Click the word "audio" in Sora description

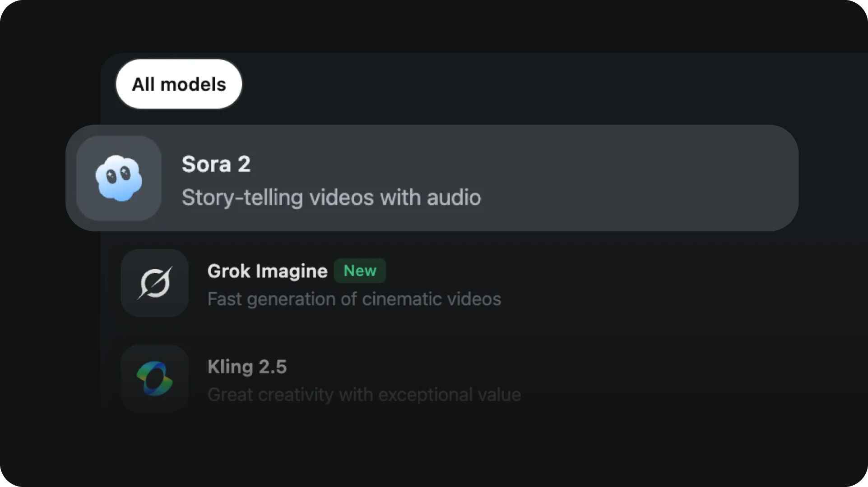pos(454,198)
